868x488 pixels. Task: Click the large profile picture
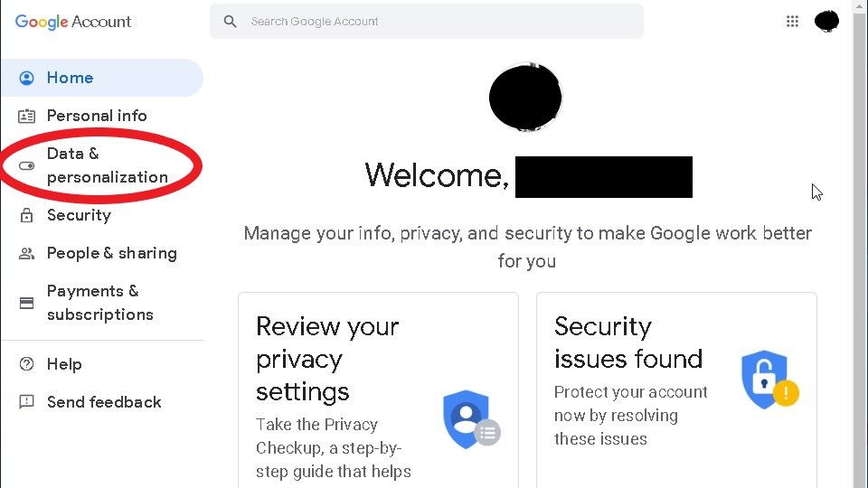pos(525,97)
